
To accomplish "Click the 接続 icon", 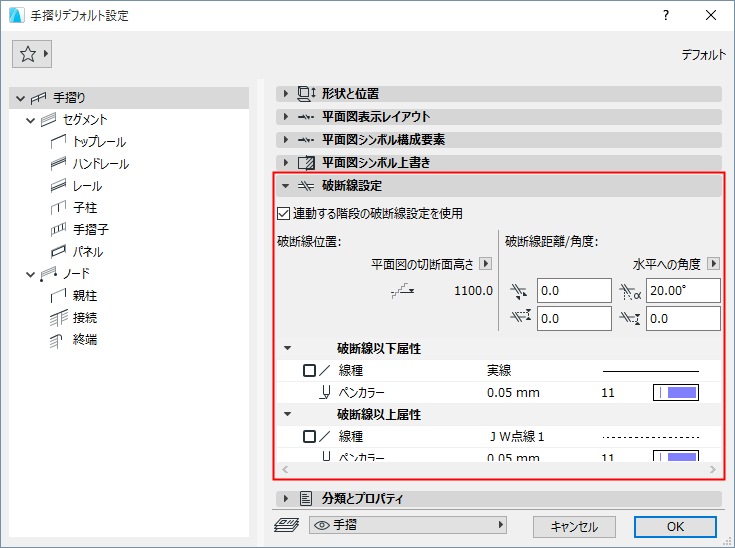I will [58, 318].
